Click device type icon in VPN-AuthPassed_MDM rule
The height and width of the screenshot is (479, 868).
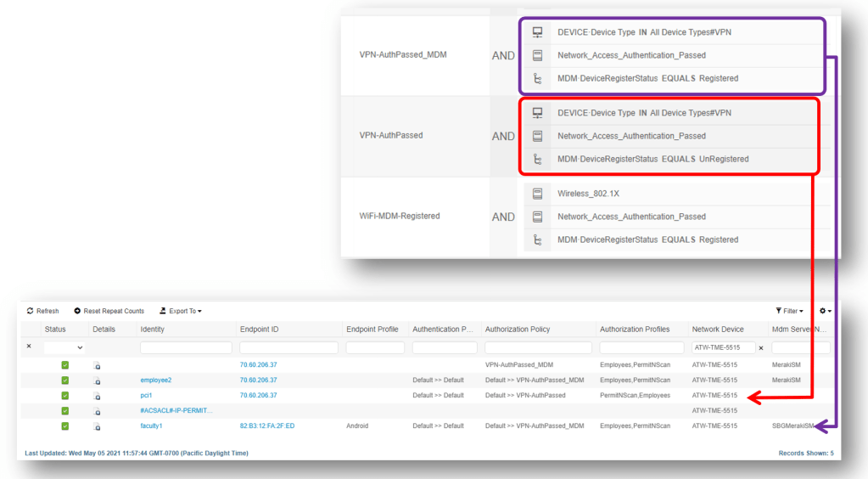pyautogui.click(x=537, y=32)
